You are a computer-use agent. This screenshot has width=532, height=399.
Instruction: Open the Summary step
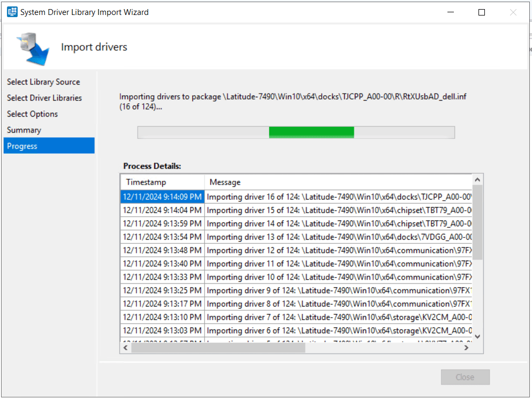tap(24, 130)
